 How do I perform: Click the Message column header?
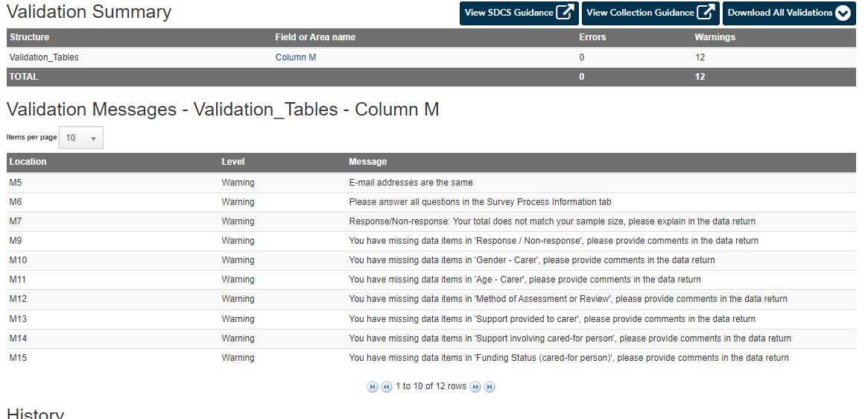click(367, 162)
